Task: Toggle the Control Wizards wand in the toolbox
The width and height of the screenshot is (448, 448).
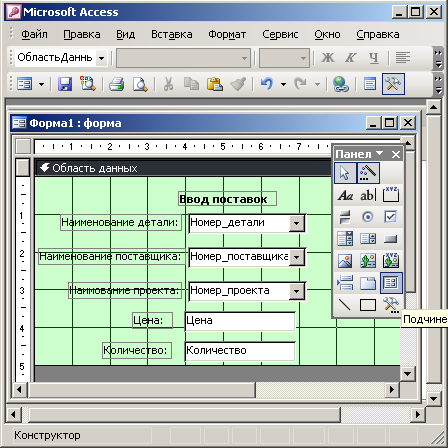Action: pyautogui.click(x=368, y=173)
